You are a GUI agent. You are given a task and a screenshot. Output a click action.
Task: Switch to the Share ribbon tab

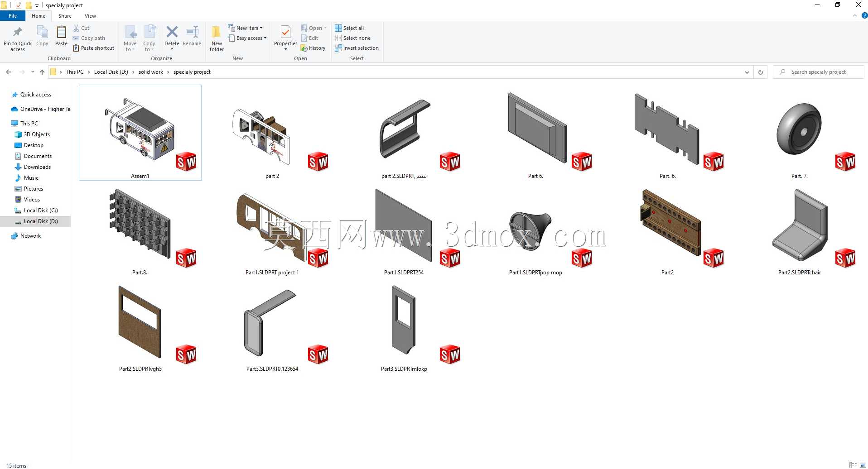pyautogui.click(x=65, y=16)
